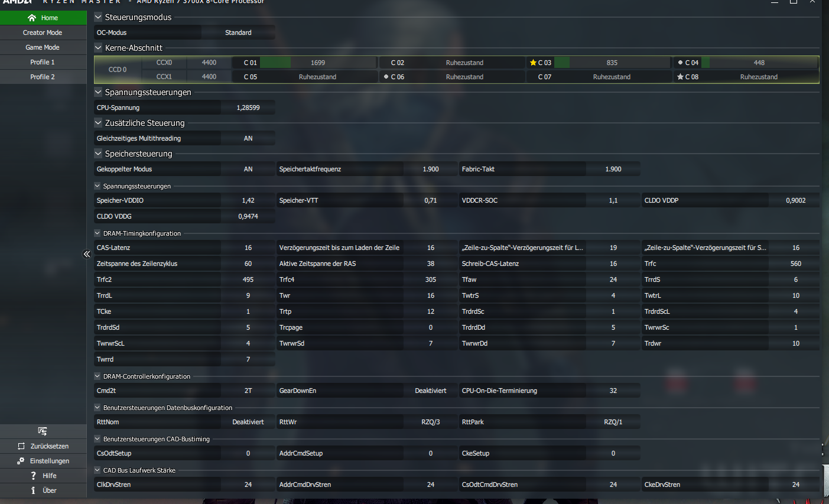This screenshot has width=829, height=504.
Task: Click the view-switch arrows icon above Zurücksetzen
Action: [43, 431]
